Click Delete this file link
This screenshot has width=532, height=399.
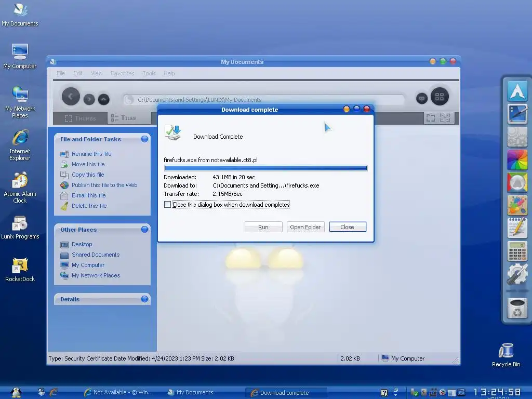pyautogui.click(x=89, y=206)
